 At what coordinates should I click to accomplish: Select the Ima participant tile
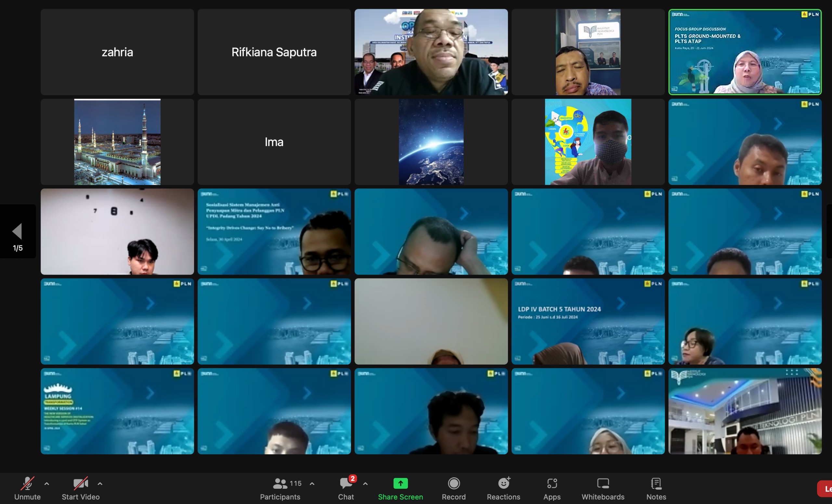[274, 142]
